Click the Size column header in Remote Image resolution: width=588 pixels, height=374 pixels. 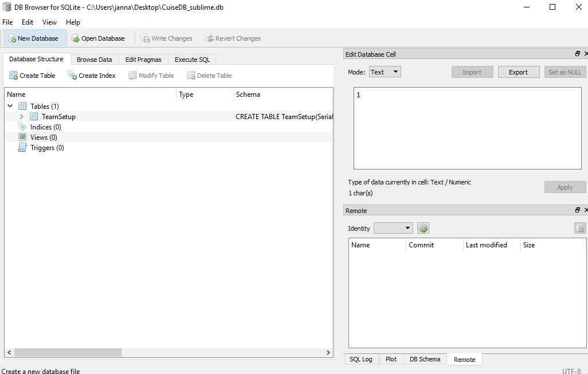tap(553, 245)
